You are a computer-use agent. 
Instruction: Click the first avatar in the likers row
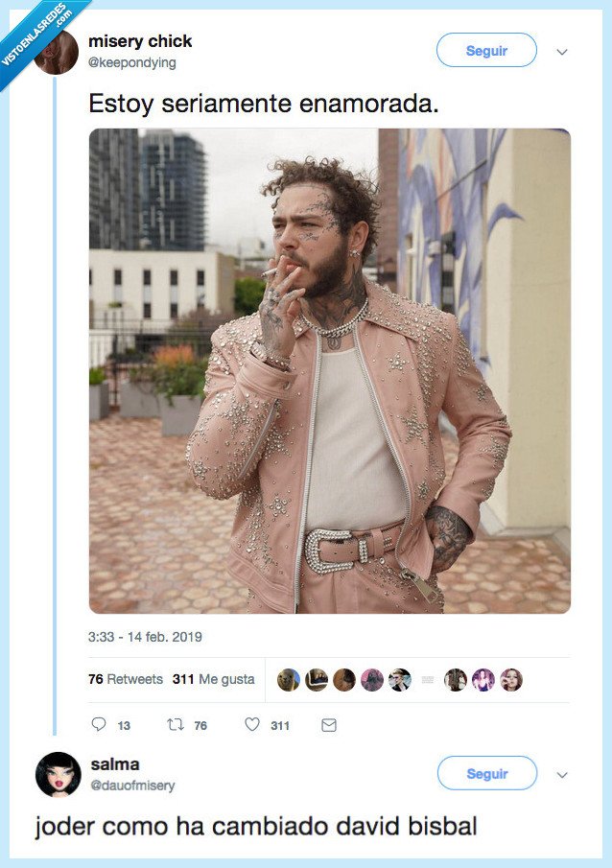click(288, 679)
